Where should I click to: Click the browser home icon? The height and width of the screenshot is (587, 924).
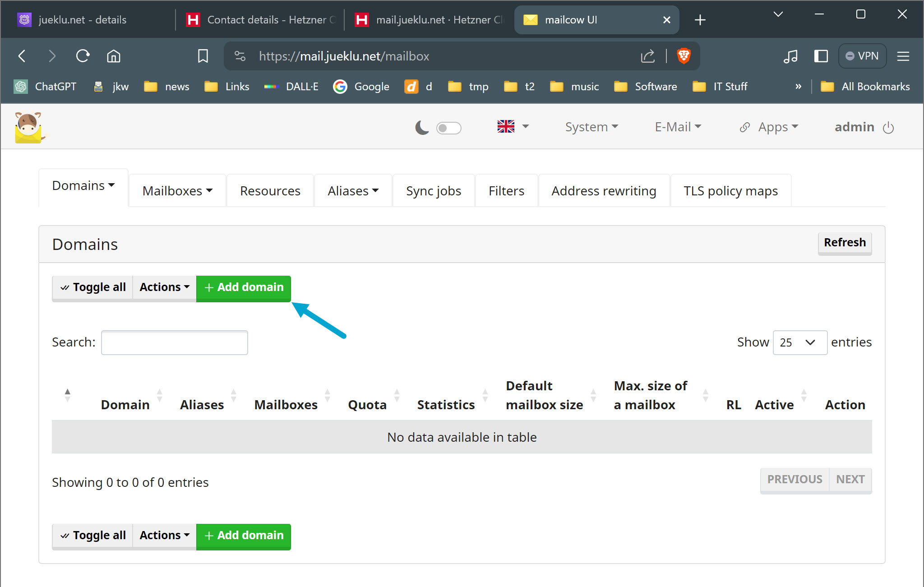tap(113, 56)
